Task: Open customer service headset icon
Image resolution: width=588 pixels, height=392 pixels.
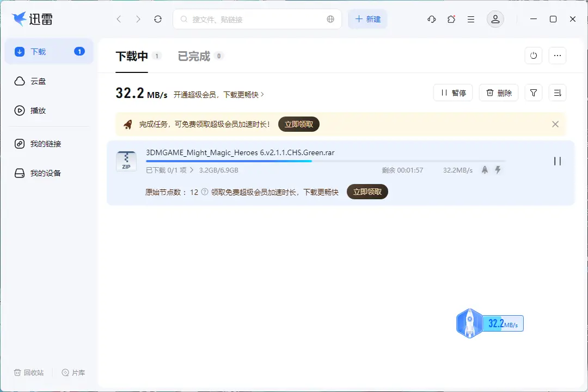Action: pos(432,19)
